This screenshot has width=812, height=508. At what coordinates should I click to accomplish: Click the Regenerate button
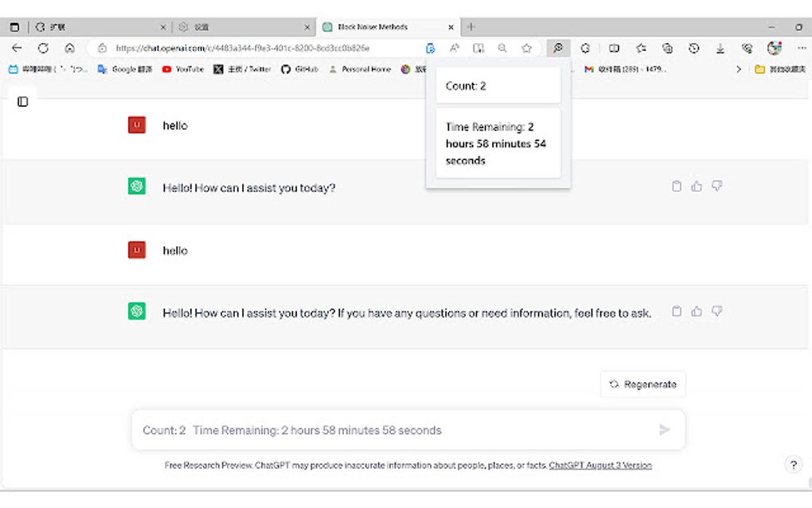point(642,383)
